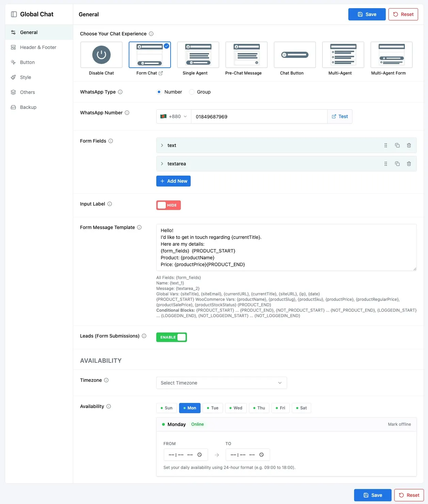Click info icon next to Form Message Template
The height and width of the screenshot is (504, 428).
click(x=139, y=227)
